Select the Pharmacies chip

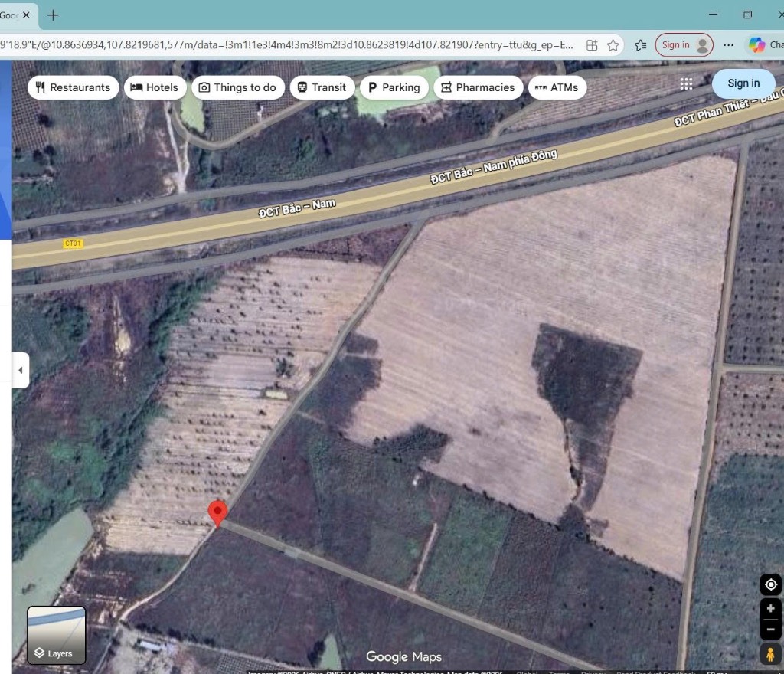pyautogui.click(x=478, y=87)
